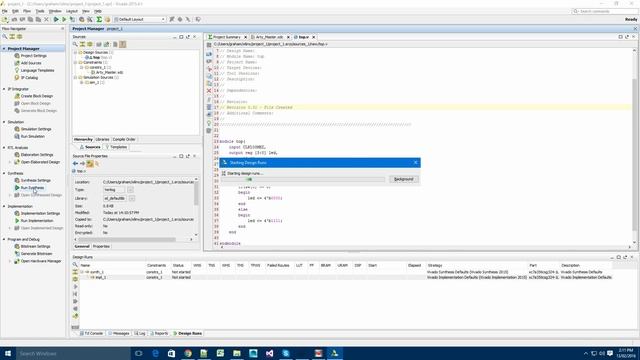Collapse the Implementation section
Screen dimensions: 640x360
[x=4, y=206]
